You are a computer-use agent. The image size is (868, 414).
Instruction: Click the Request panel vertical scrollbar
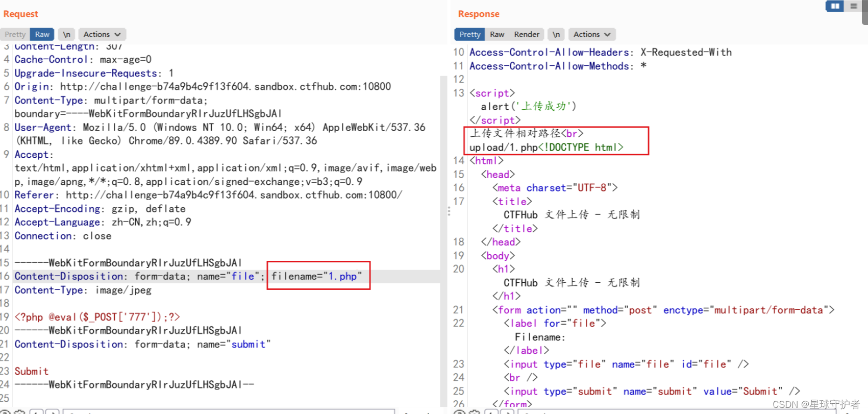(x=443, y=240)
